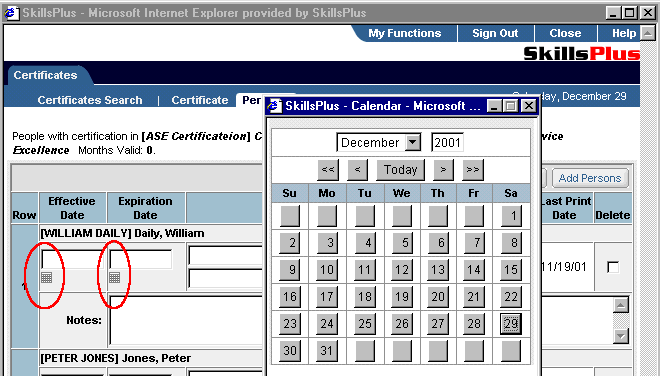Viewport: 660px width, 376px height.
Task: Pick December 10 in calendar
Action: click(x=327, y=269)
